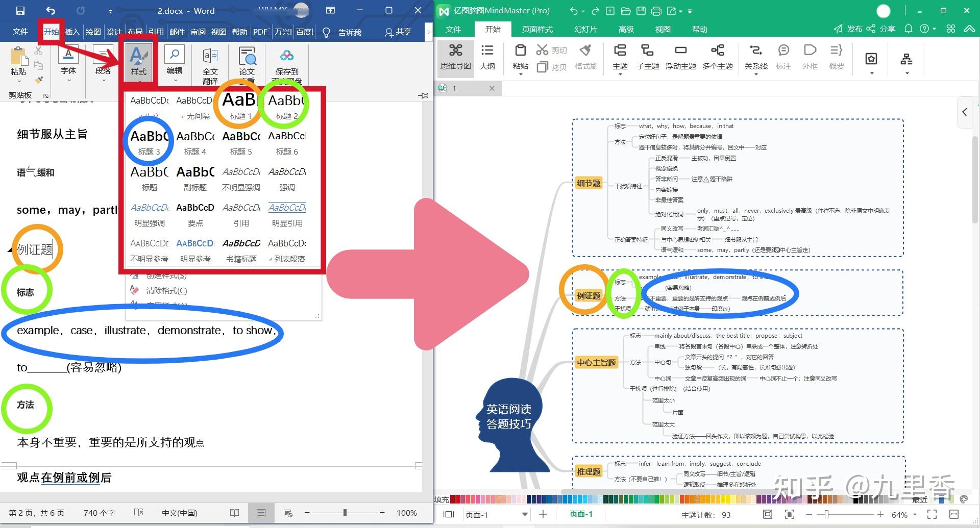This screenshot has height=528, width=980.
Task: Switch Word to Web Layout view
Action: point(287,513)
